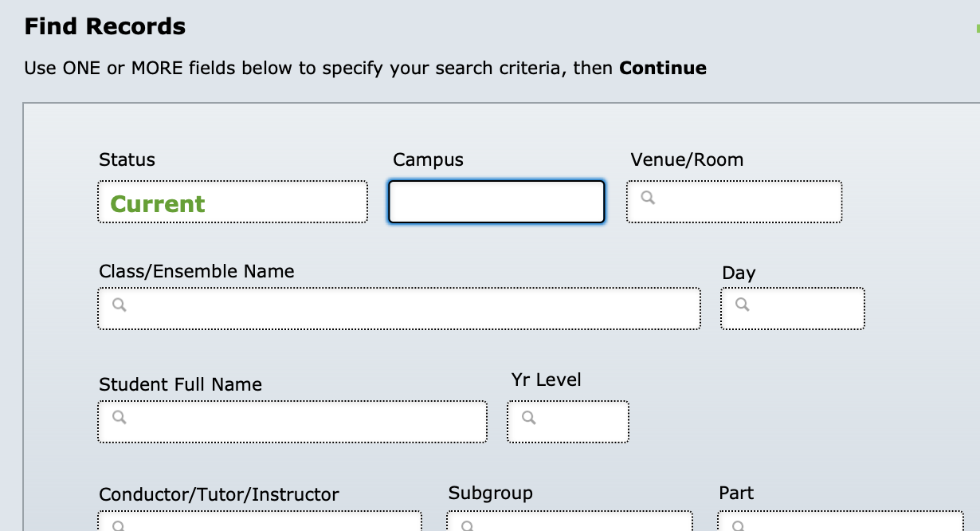Click the magnifier icon in Venue/Room field
This screenshot has width=980, height=531.
click(648, 197)
